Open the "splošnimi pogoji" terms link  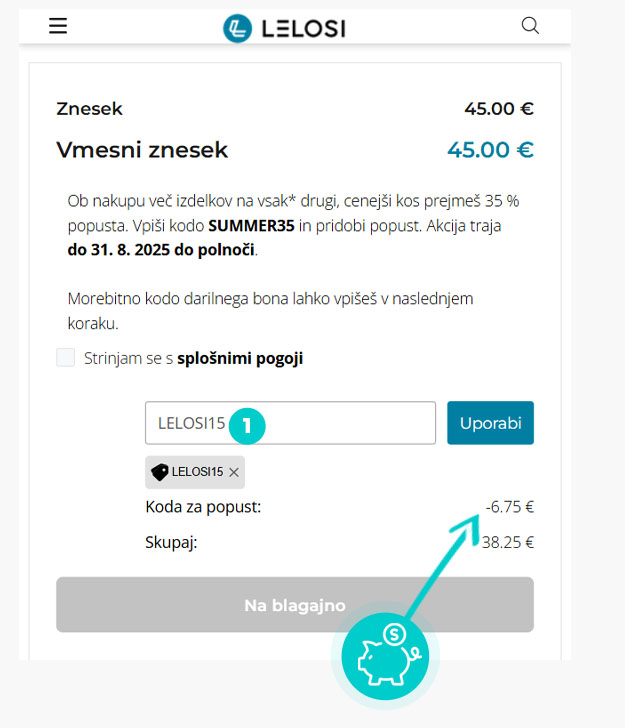coord(240,358)
